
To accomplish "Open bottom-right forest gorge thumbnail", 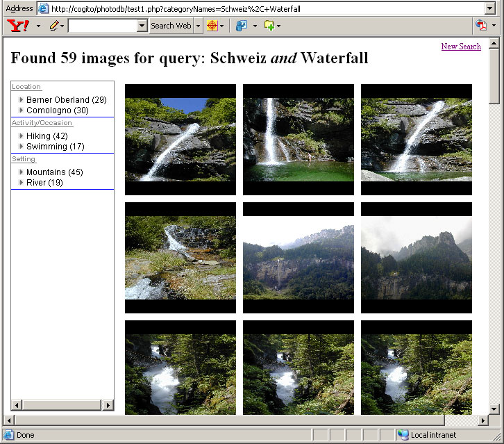I will (417, 368).
